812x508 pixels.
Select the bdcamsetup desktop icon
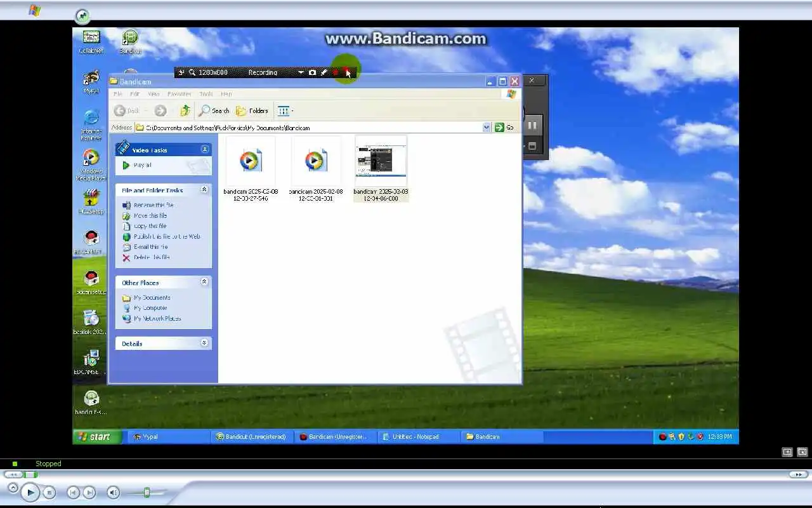pos(91,283)
